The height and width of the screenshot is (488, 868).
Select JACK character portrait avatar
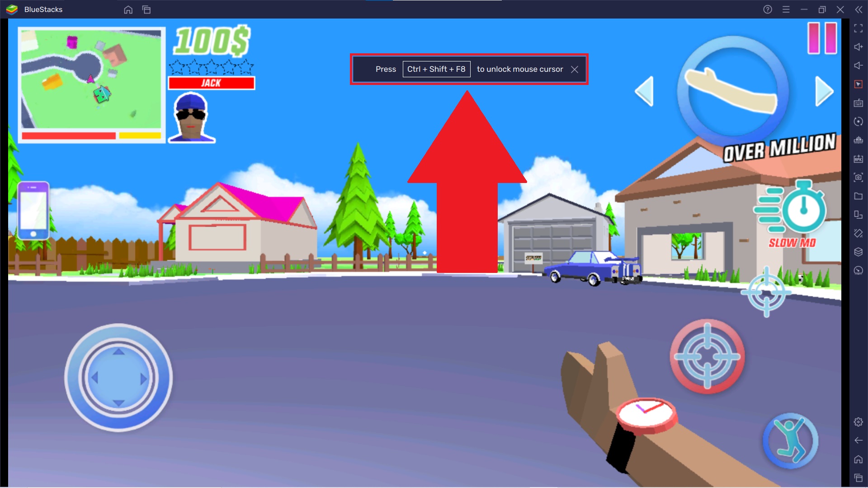tap(191, 118)
